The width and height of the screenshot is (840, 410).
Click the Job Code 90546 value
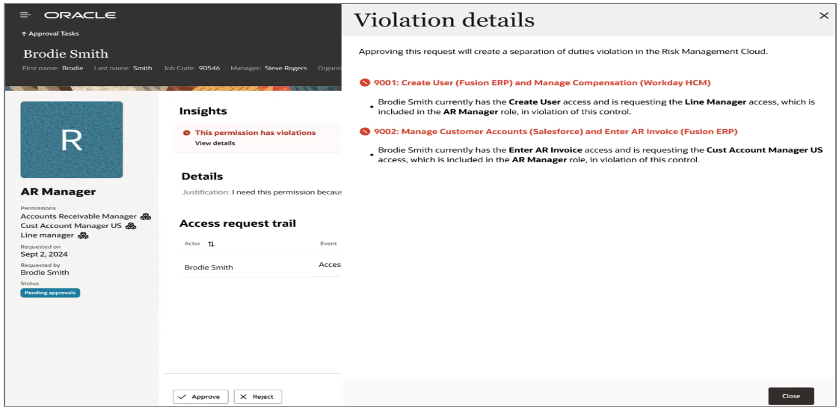(209, 69)
